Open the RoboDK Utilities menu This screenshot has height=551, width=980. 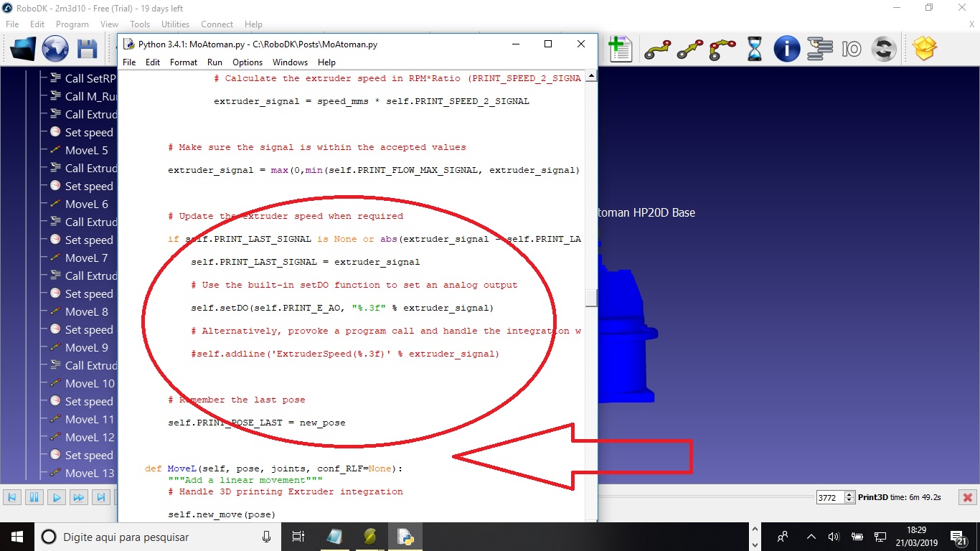tap(175, 24)
